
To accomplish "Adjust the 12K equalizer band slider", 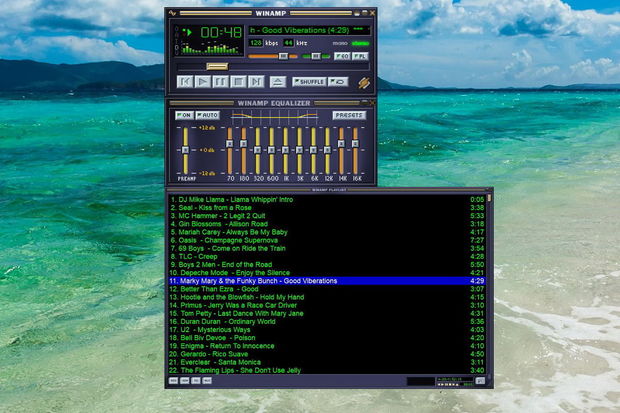I will click(327, 150).
